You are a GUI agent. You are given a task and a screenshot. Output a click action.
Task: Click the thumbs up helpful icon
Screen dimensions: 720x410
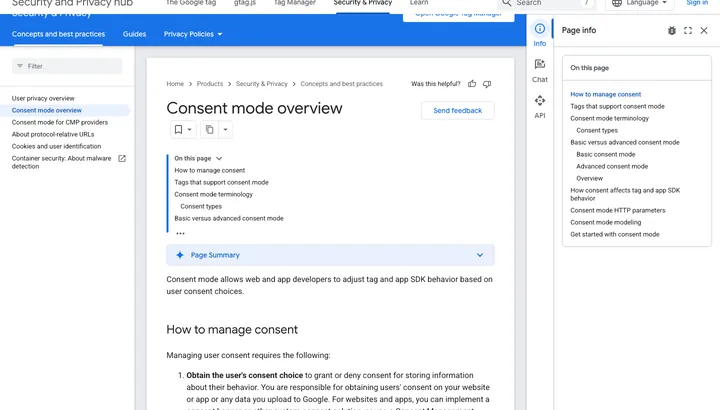coord(472,84)
